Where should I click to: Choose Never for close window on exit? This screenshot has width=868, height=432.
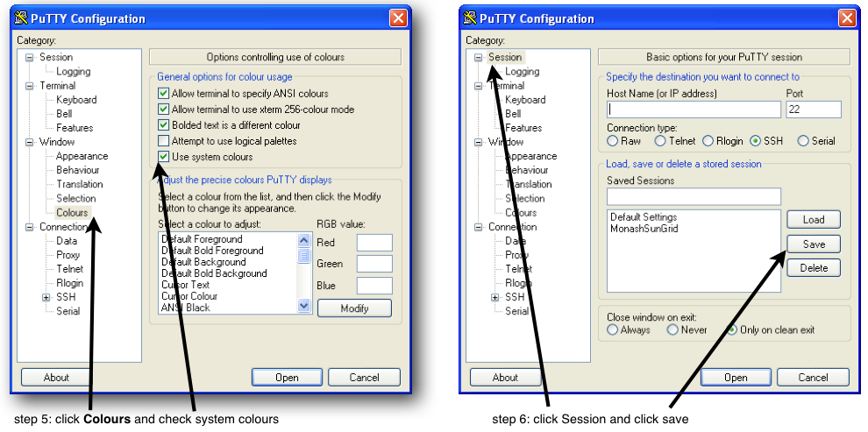click(x=672, y=330)
